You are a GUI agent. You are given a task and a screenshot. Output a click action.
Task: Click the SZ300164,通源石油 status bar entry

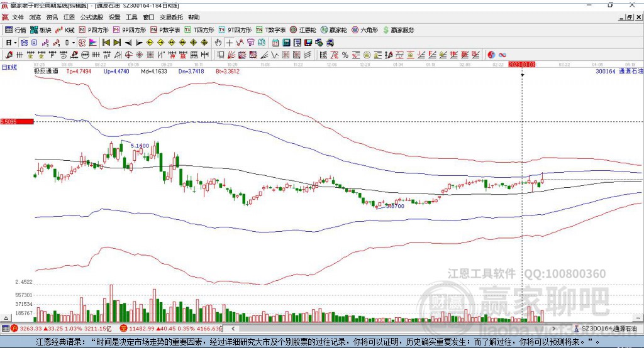pos(605,329)
